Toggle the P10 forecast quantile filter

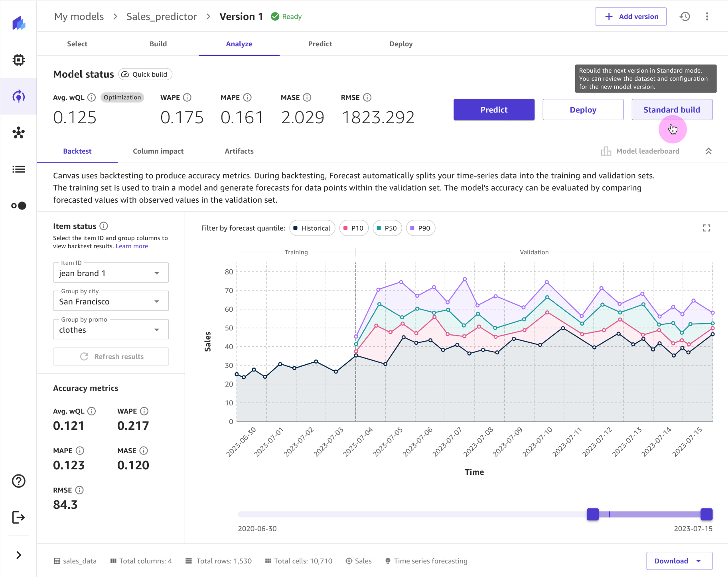point(353,228)
